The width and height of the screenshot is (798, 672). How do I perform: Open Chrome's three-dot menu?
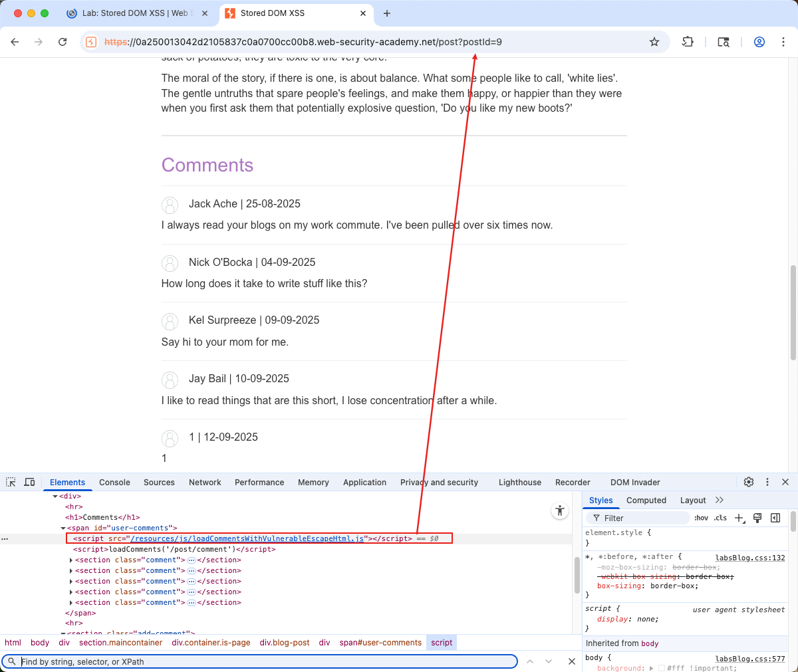click(x=783, y=42)
